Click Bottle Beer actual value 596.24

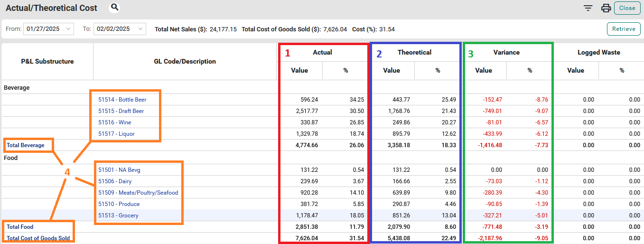[x=309, y=100]
